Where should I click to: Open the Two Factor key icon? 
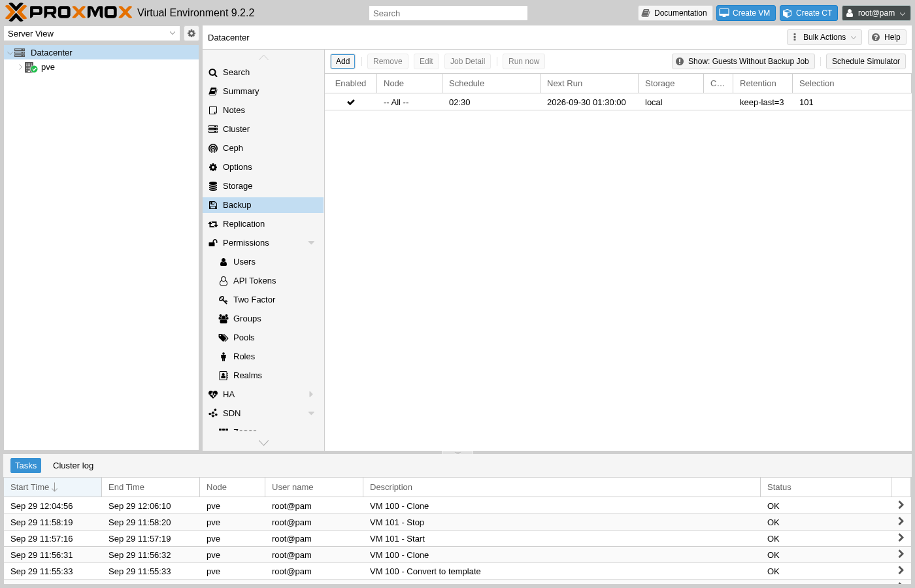coord(224,300)
